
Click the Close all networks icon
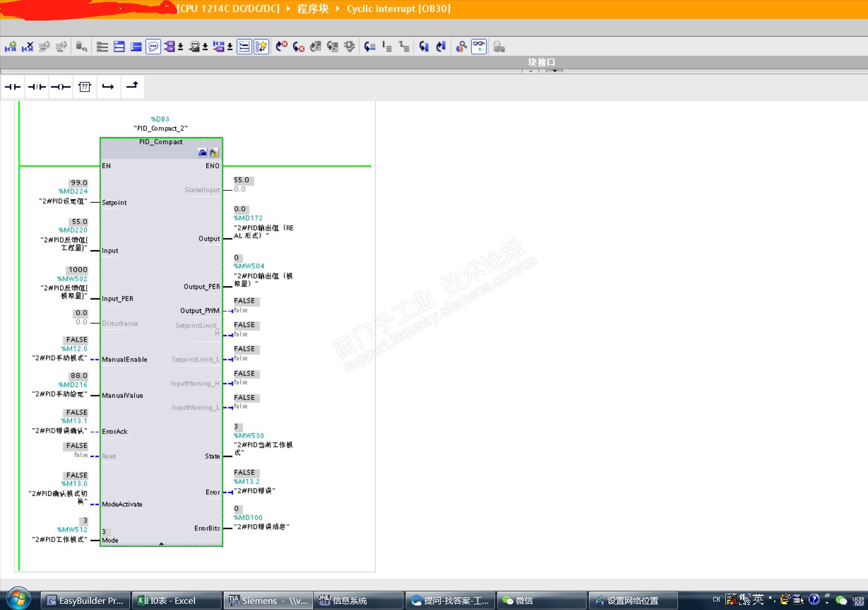tap(136, 47)
